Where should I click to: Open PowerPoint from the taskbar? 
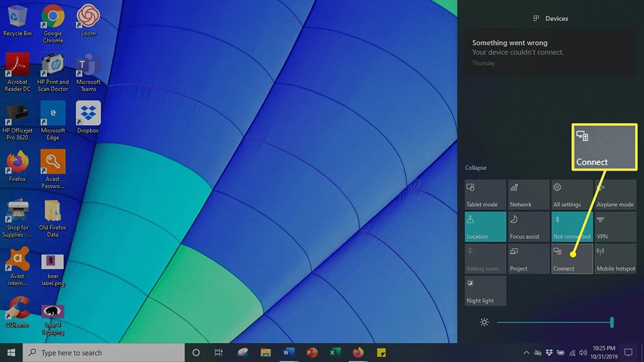click(x=312, y=352)
